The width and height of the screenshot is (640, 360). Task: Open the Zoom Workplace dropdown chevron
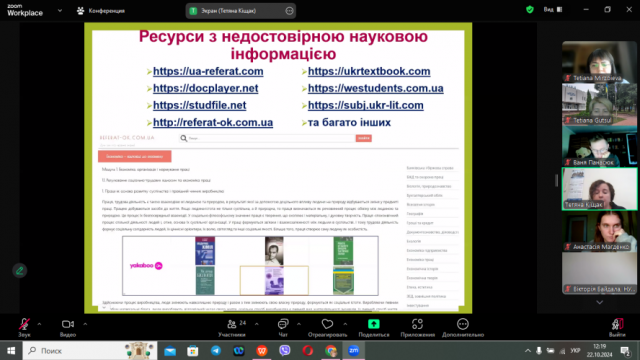[x=60, y=11]
